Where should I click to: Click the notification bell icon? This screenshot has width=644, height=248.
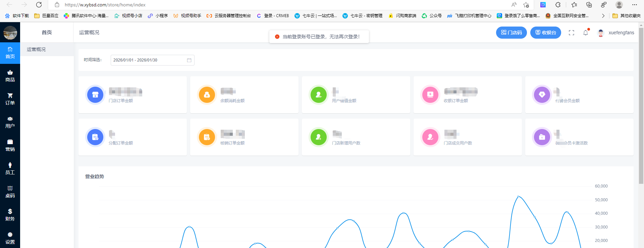tap(586, 33)
